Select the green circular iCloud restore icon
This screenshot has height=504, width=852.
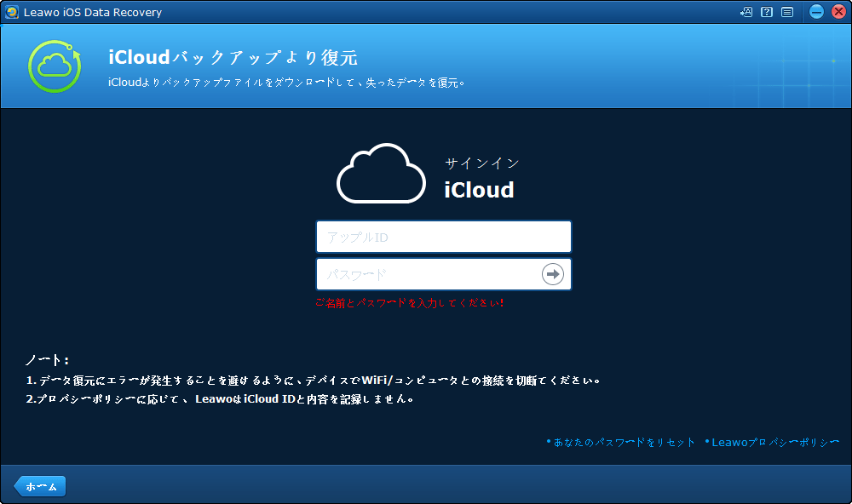(54, 65)
